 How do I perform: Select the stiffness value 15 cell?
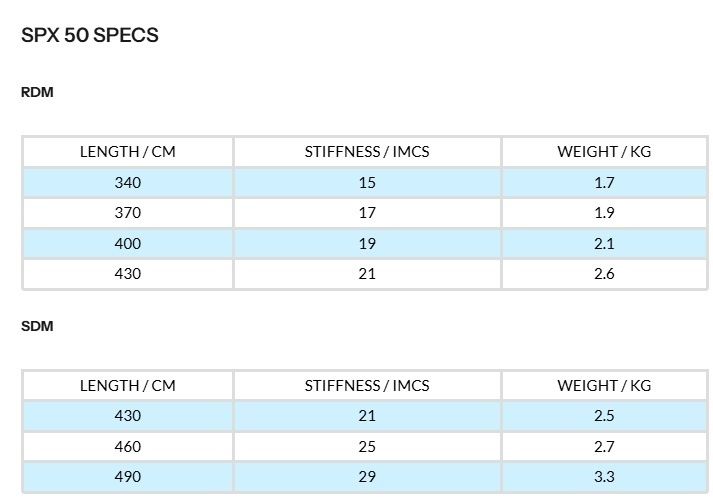[x=367, y=183]
